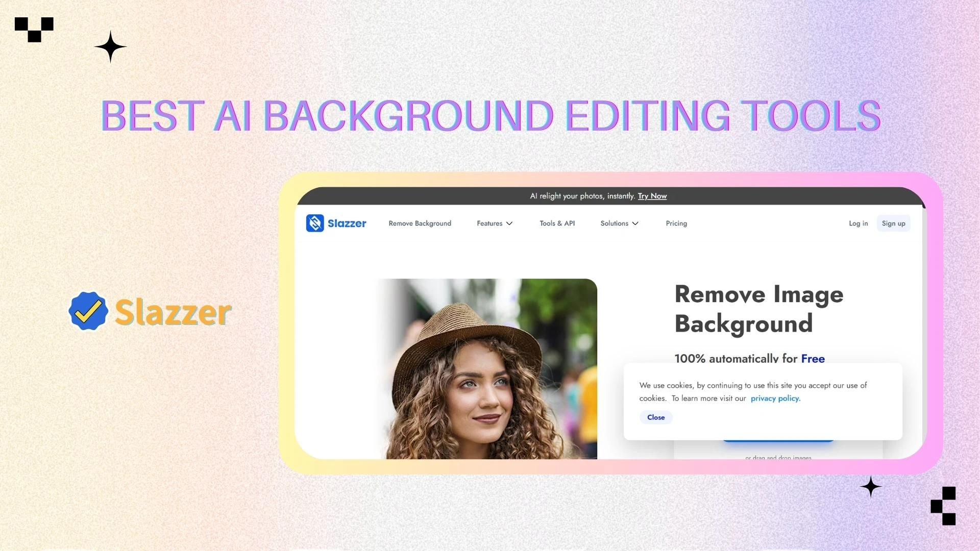Expand the Solutions dropdown menu
Image resolution: width=980 pixels, height=551 pixels.
click(615, 223)
